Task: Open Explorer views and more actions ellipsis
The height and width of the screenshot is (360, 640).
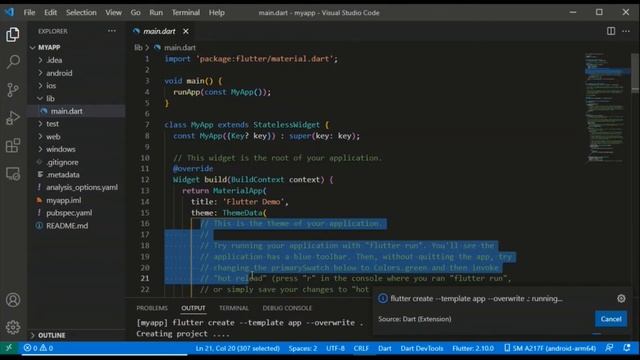Action: pyautogui.click(x=111, y=31)
